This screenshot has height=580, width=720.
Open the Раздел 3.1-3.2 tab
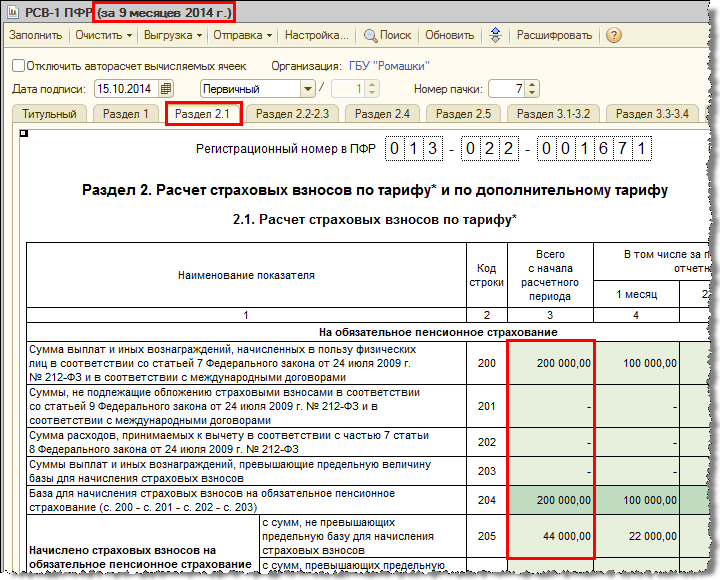pos(553,114)
